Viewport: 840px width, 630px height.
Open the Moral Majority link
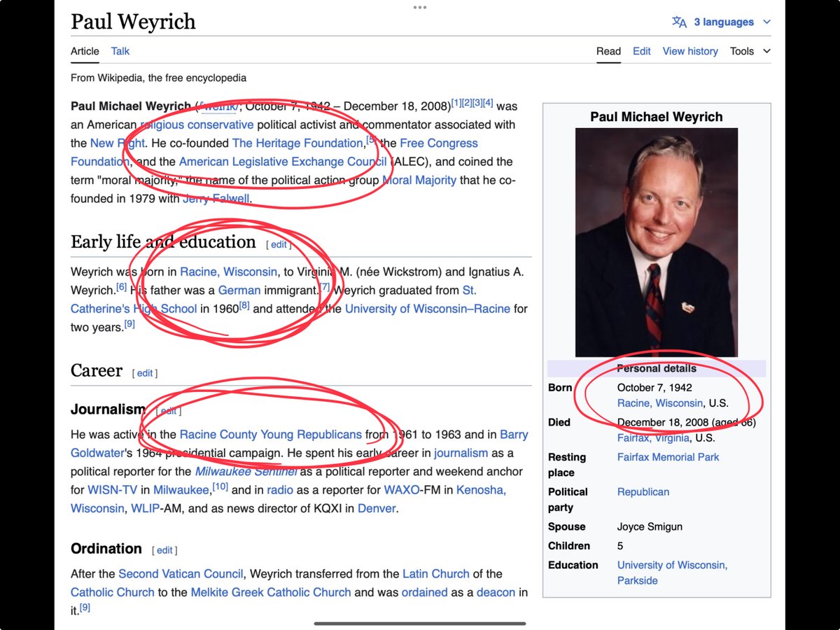pos(419,180)
